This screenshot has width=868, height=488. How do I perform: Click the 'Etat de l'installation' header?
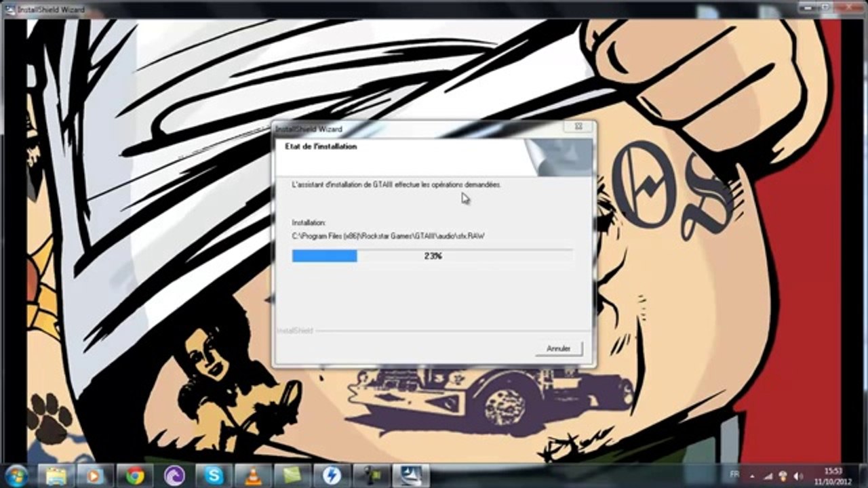click(321, 146)
